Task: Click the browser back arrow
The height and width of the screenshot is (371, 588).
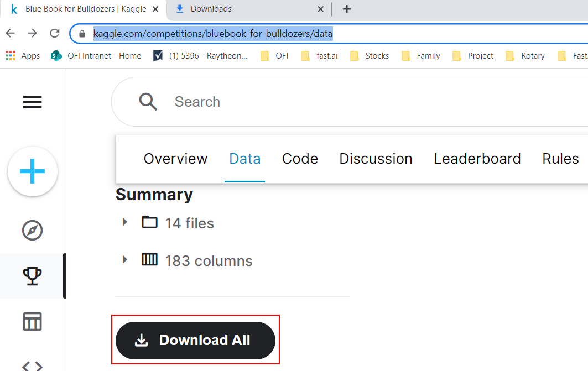Action: point(11,34)
